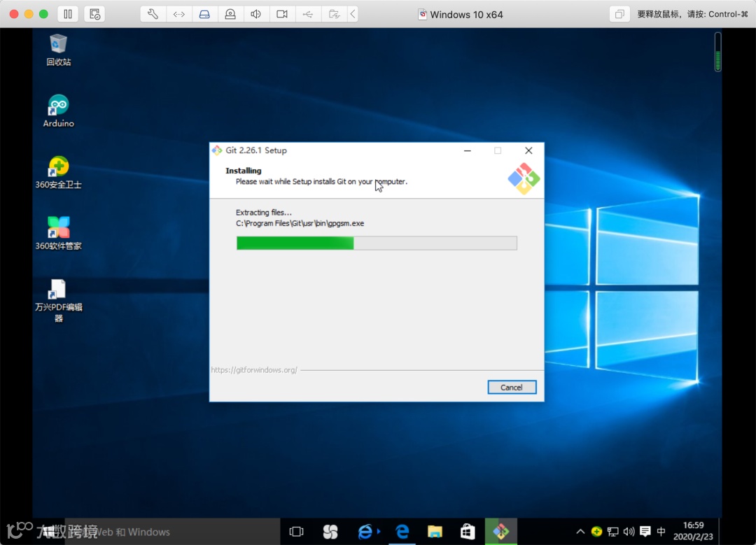
Task: Open the VM snapshot manager icon
Action: point(94,14)
